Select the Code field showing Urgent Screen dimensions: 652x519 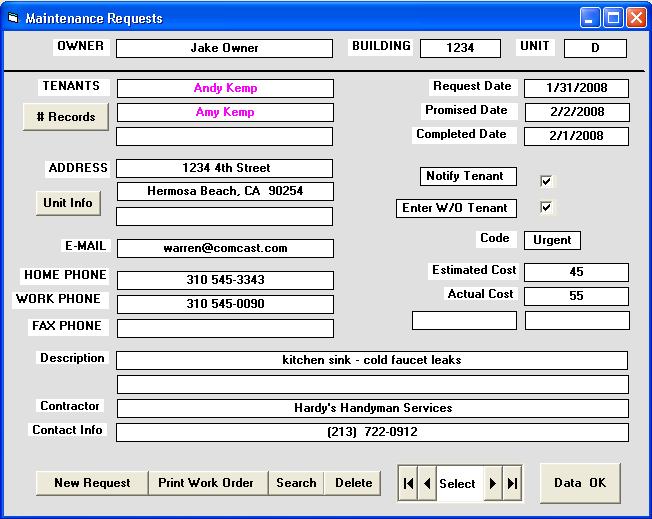[552, 240]
